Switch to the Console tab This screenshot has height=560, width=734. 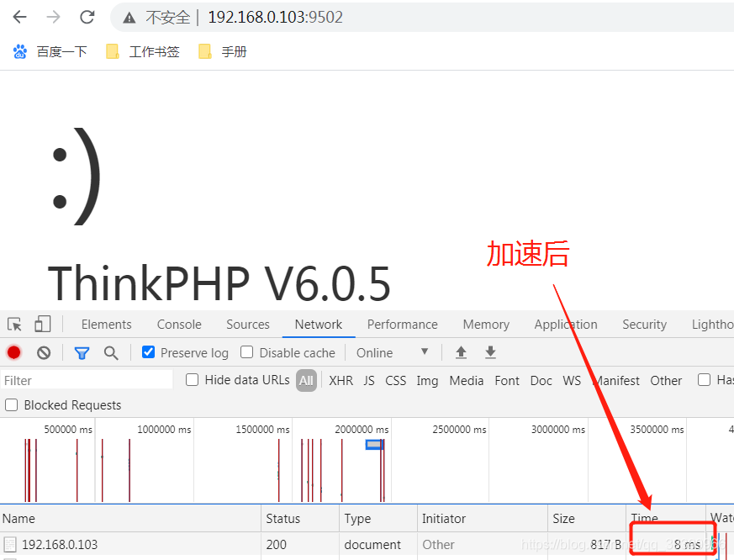tap(178, 324)
